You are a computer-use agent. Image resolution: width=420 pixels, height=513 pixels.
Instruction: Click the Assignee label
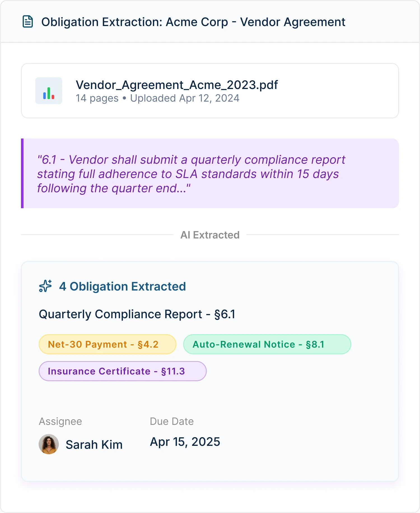pos(60,421)
